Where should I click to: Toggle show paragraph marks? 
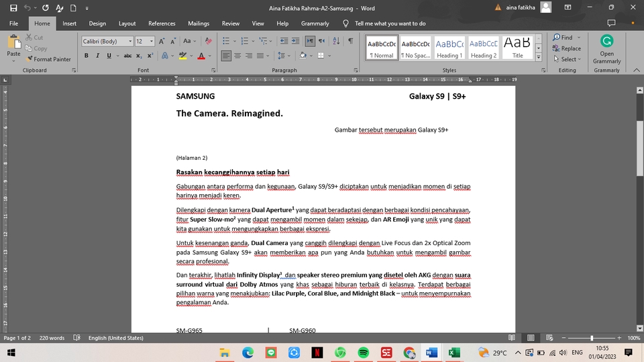click(x=351, y=41)
